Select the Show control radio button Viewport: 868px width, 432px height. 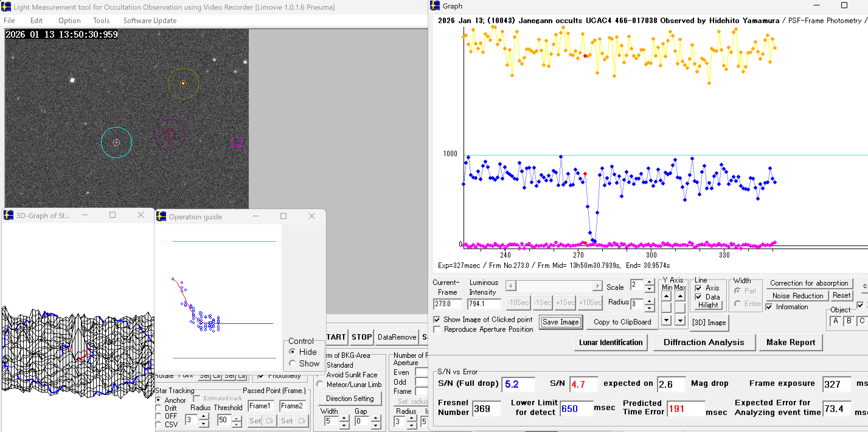click(x=293, y=363)
